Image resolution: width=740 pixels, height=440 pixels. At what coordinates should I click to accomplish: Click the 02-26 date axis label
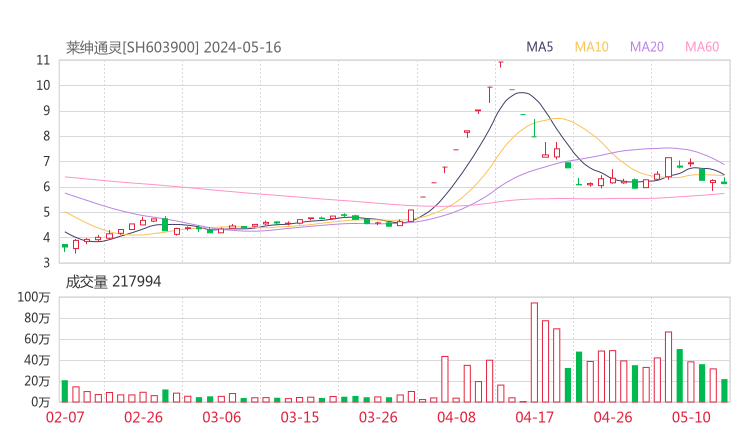143,417
